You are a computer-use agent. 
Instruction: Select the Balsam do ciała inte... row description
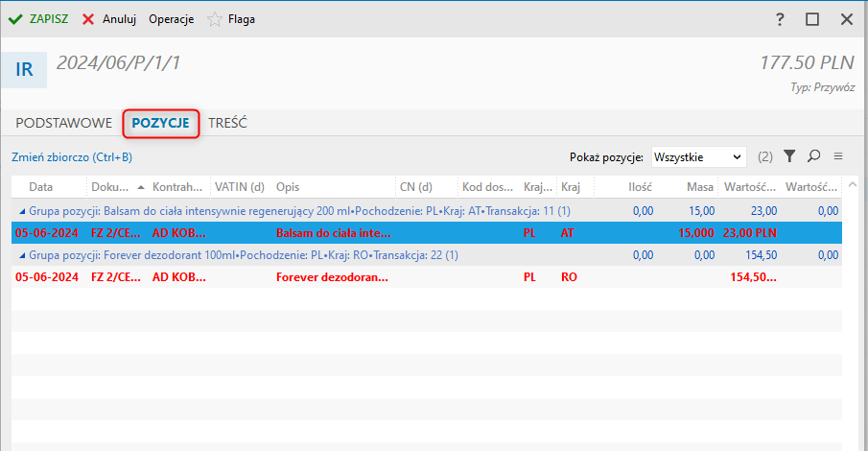pos(333,233)
